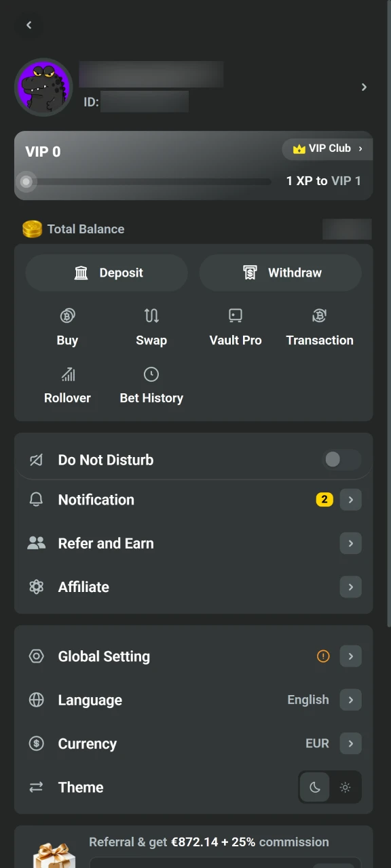The height and width of the screenshot is (868, 391).
Task: Expand the Refer and Earn section
Action: tap(350, 543)
